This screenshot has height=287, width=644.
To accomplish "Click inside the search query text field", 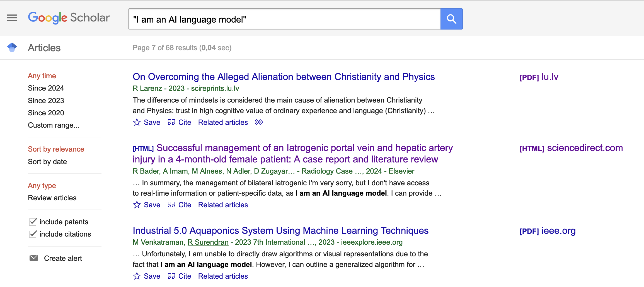I will (284, 19).
